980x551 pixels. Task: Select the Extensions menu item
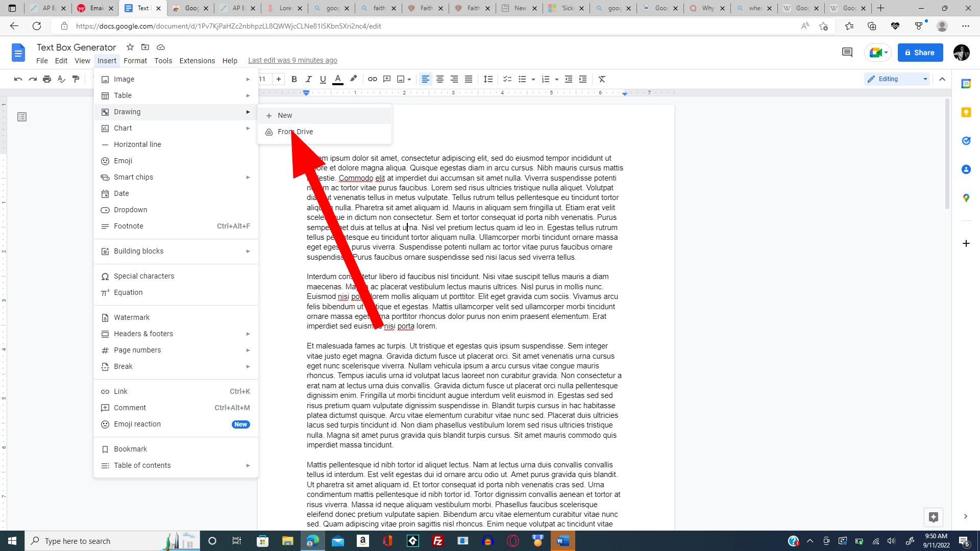point(197,61)
